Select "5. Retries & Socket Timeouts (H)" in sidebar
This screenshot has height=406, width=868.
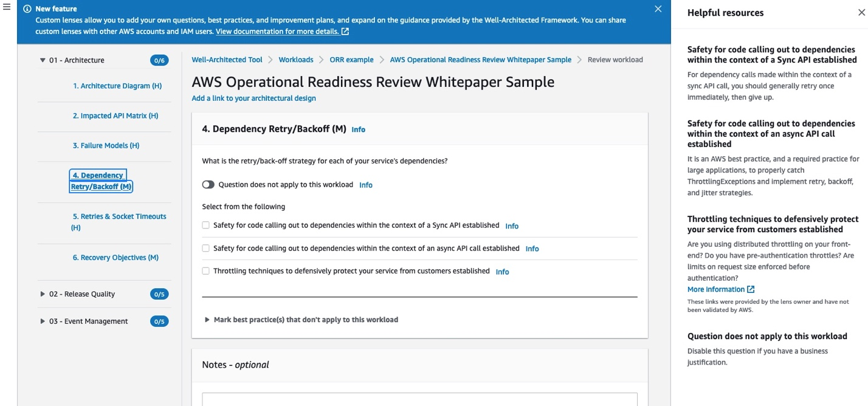119,221
